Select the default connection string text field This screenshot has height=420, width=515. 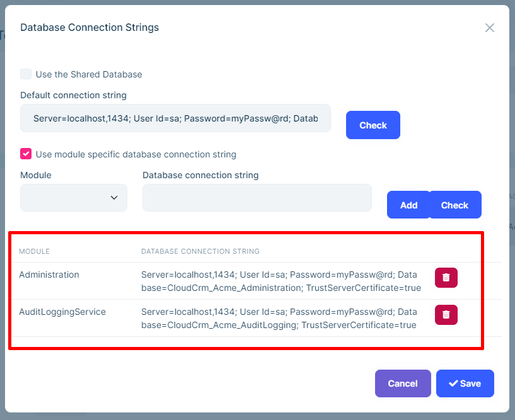175,118
